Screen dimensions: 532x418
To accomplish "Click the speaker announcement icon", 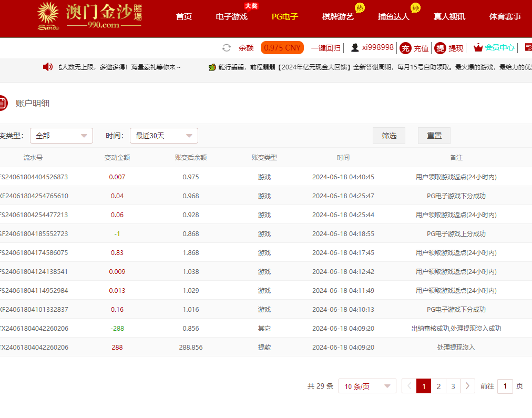I will click(48, 67).
